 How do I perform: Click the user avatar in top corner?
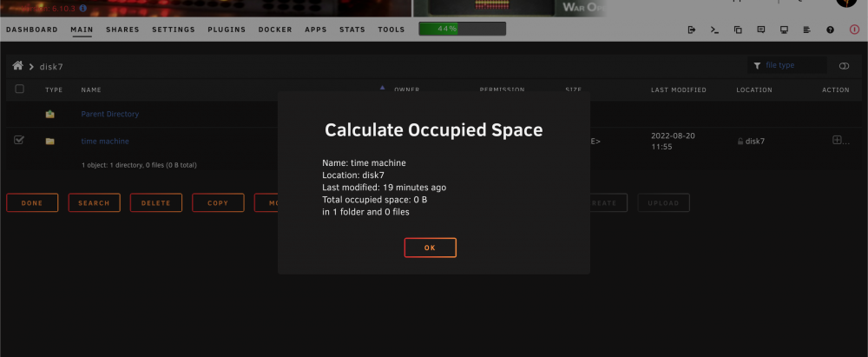(x=846, y=3)
